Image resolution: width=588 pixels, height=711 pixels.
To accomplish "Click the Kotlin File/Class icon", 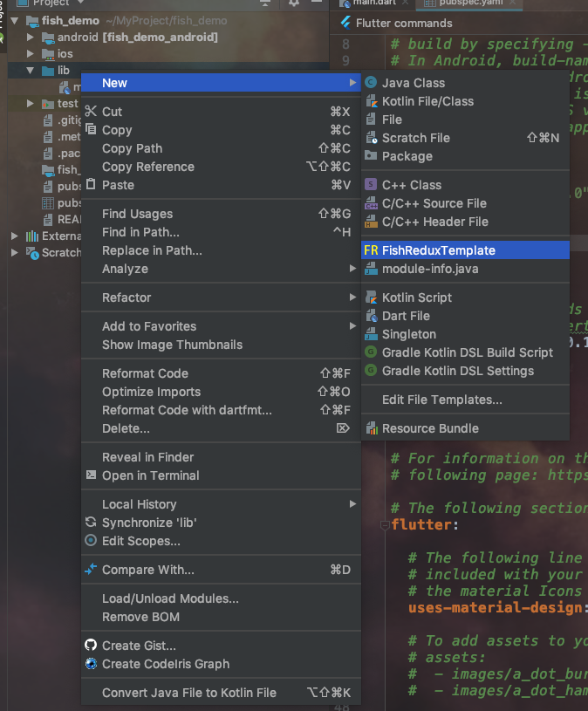I will click(371, 101).
